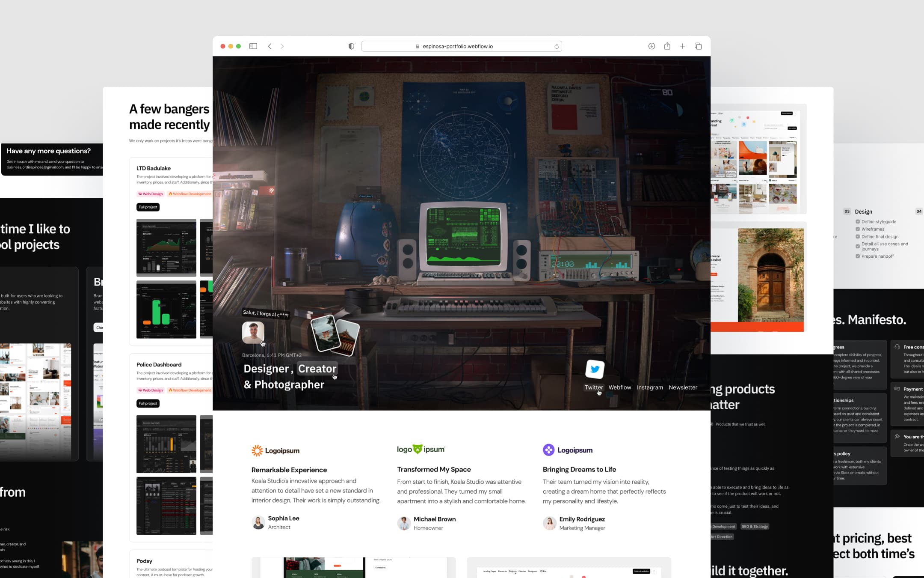The width and height of the screenshot is (924, 578).
Task: Check Detail all use cases and journeys
Action: pyautogui.click(x=858, y=246)
